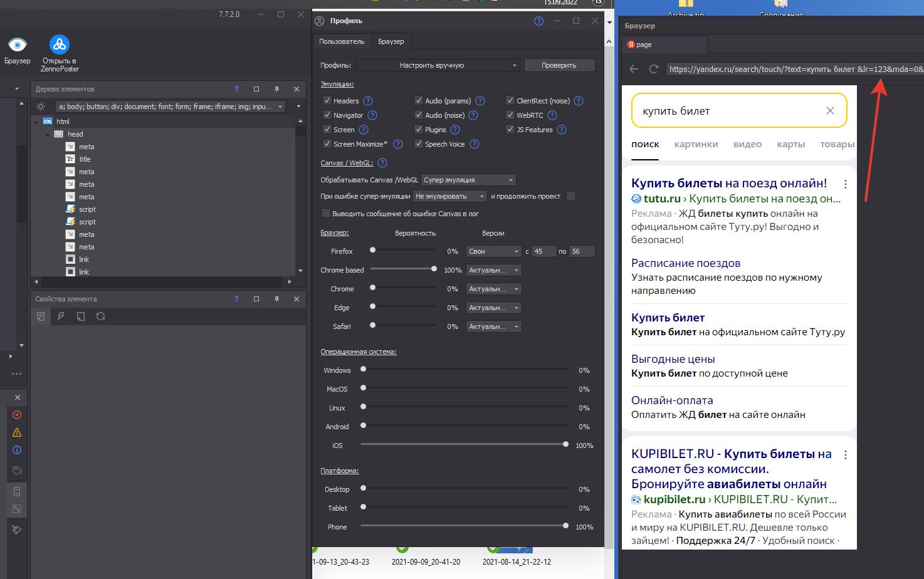
Task: Click the help icon next to Headers
Action: 368,101
